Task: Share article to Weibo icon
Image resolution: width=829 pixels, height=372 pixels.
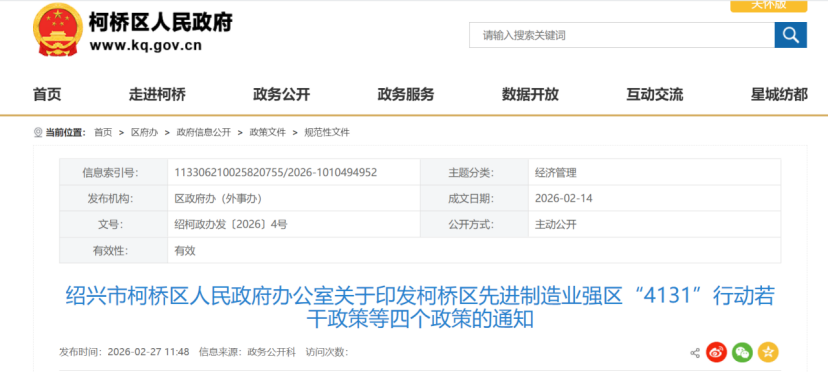Action: [x=716, y=352]
